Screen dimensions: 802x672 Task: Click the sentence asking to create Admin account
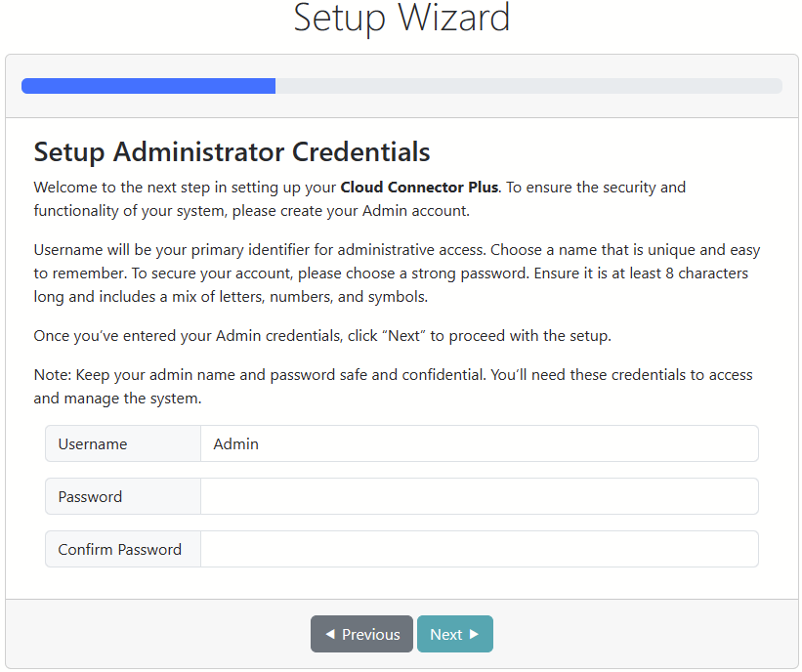[x=293, y=210]
